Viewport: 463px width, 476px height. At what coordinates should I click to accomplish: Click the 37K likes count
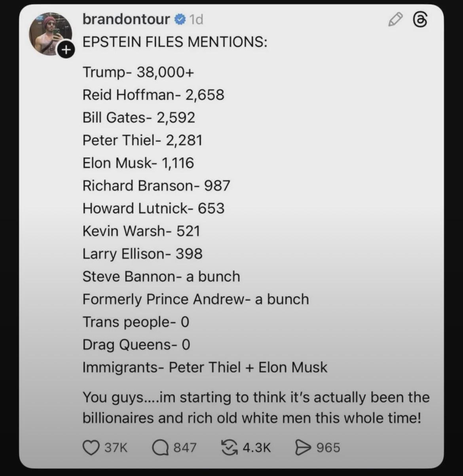pyautogui.click(x=116, y=448)
